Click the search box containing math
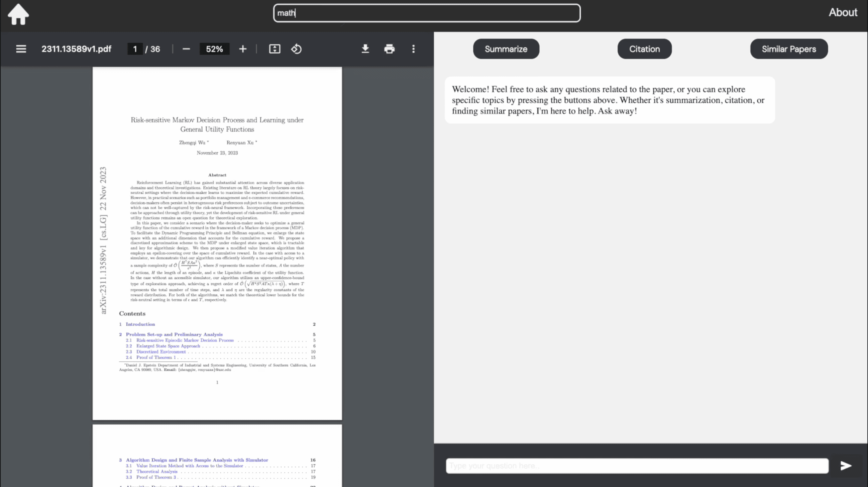 click(427, 13)
